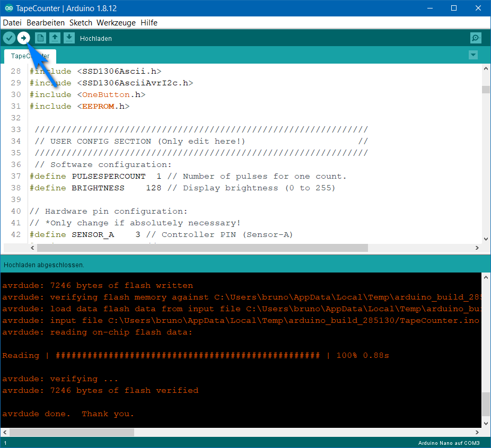Click the editor vertical scrollbar thumb
491x448 pixels.
point(486,90)
